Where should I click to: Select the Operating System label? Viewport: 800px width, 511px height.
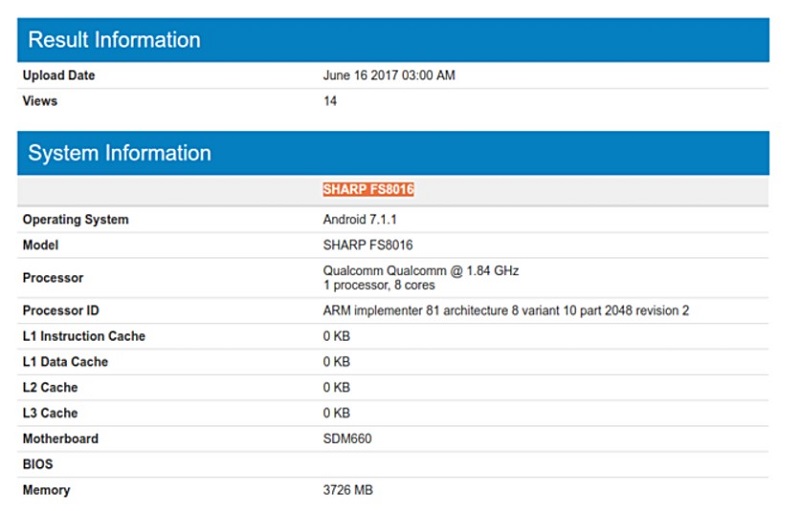coord(76,220)
